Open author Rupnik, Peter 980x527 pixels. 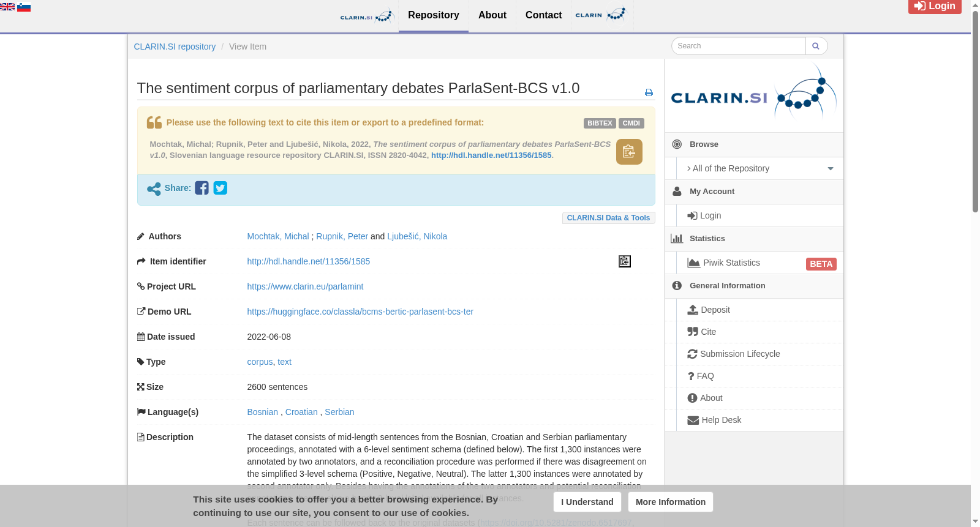click(342, 236)
